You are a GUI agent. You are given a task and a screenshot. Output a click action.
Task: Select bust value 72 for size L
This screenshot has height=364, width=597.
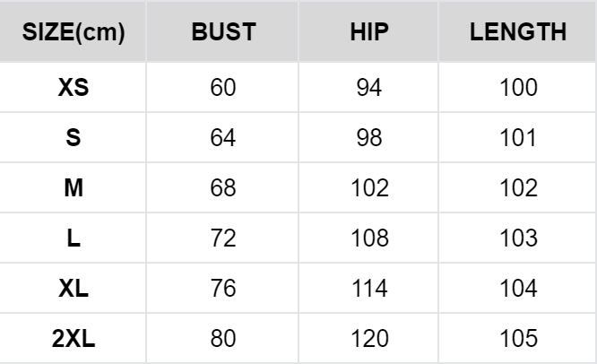coord(223,239)
